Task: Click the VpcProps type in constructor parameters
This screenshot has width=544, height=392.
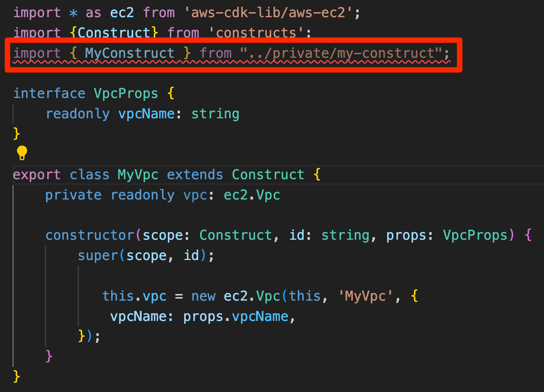Action: [475, 235]
